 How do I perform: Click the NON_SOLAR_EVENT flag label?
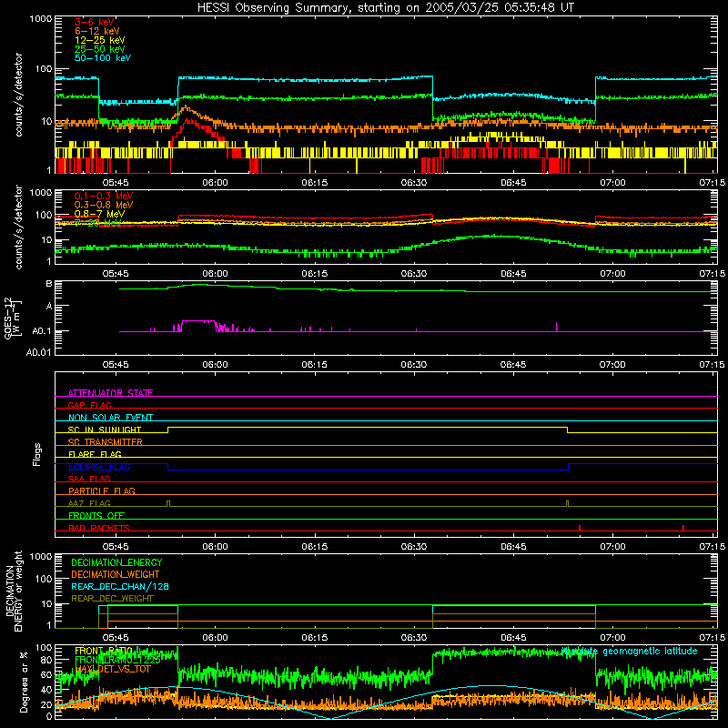pos(110,418)
